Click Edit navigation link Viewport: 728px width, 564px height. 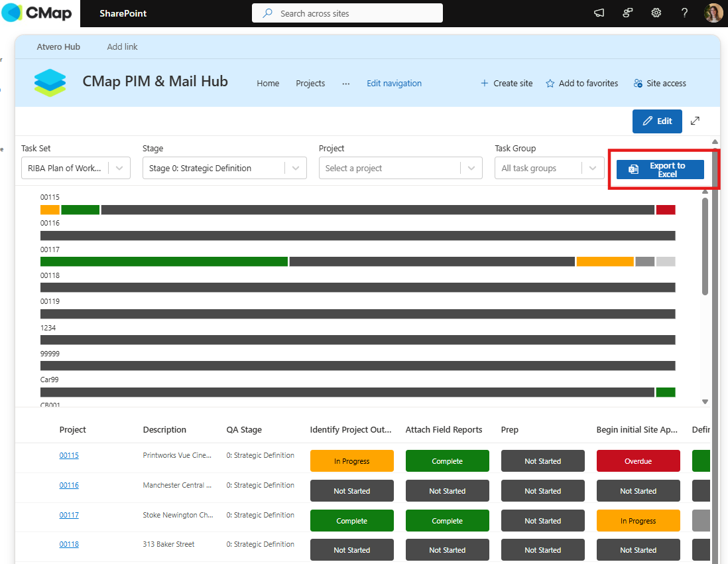click(x=394, y=83)
